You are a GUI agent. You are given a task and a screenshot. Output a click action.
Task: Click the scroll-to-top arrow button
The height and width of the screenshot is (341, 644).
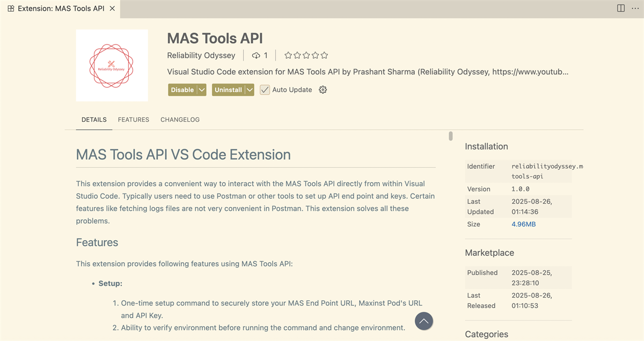(x=424, y=321)
